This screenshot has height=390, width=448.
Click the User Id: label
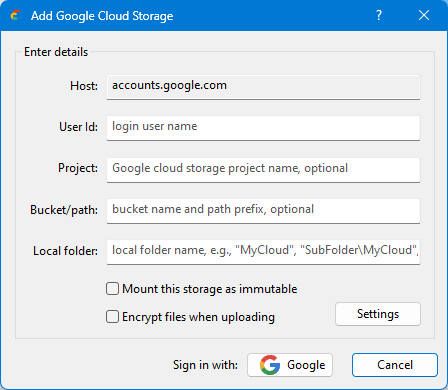[x=79, y=127]
